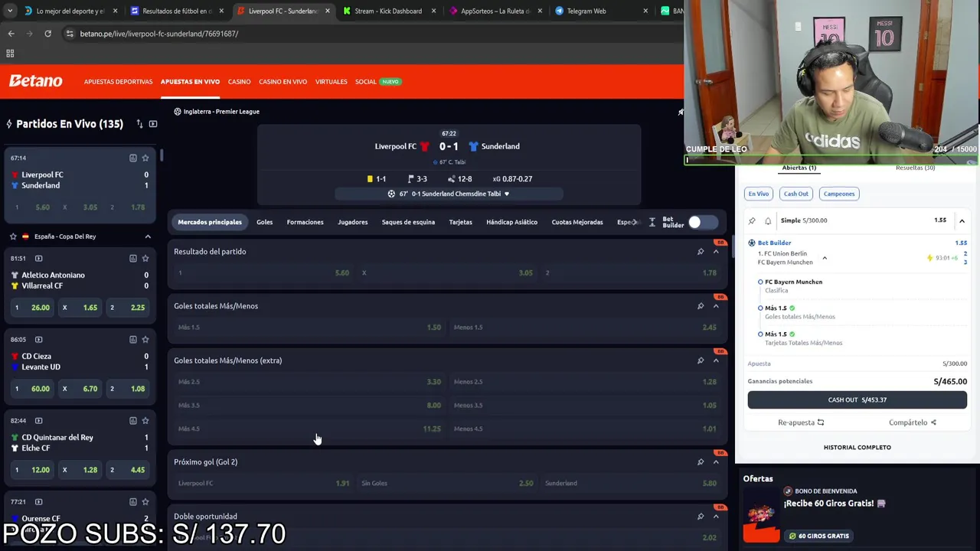Collapse the España - Copa Del Rey section
Viewport: 980px width, 551px height.
148,236
